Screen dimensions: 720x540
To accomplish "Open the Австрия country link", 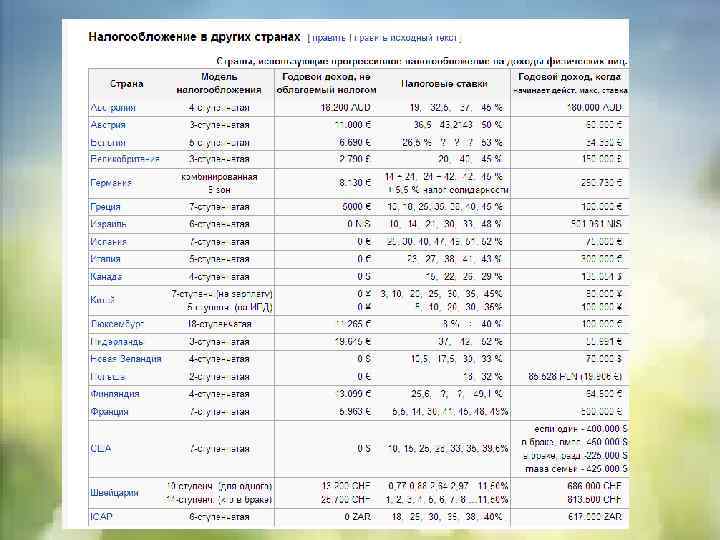I will tap(108, 125).
